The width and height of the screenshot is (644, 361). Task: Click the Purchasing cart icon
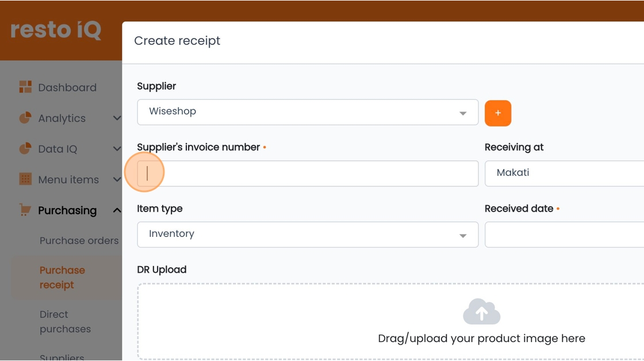click(25, 210)
